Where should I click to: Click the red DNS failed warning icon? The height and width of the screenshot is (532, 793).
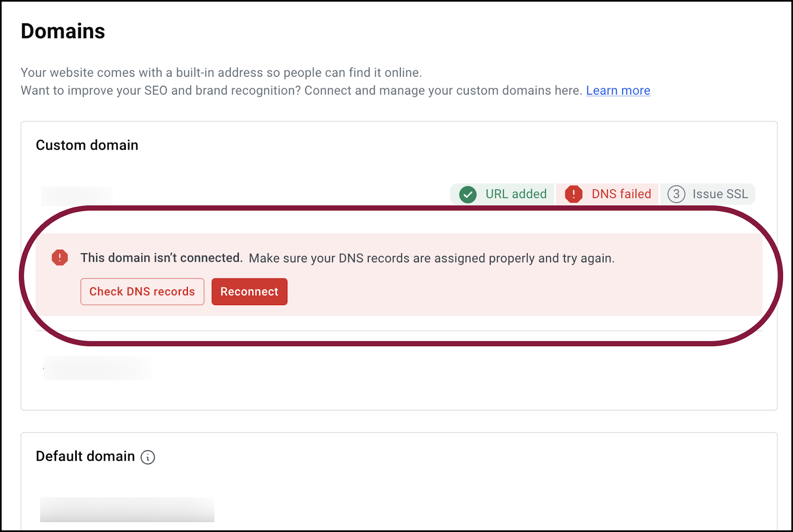574,194
